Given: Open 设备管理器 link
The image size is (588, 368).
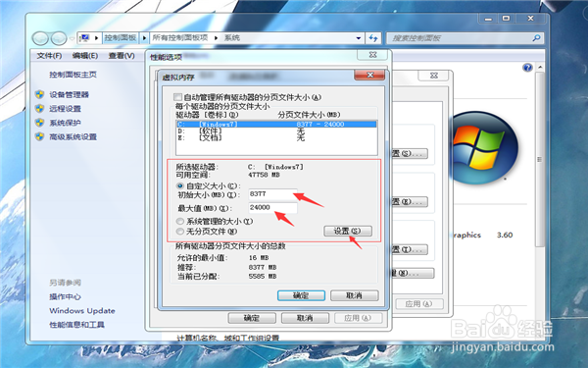Looking at the screenshot, I should 69,94.
